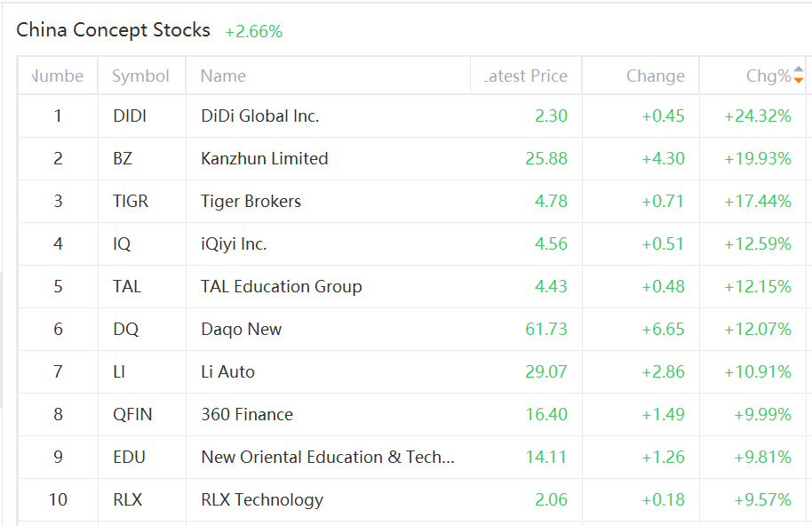Click the TIGR ticker symbol
Image resolution: width=812 pixels, height=526 pixels.
[x=131, y=201]
